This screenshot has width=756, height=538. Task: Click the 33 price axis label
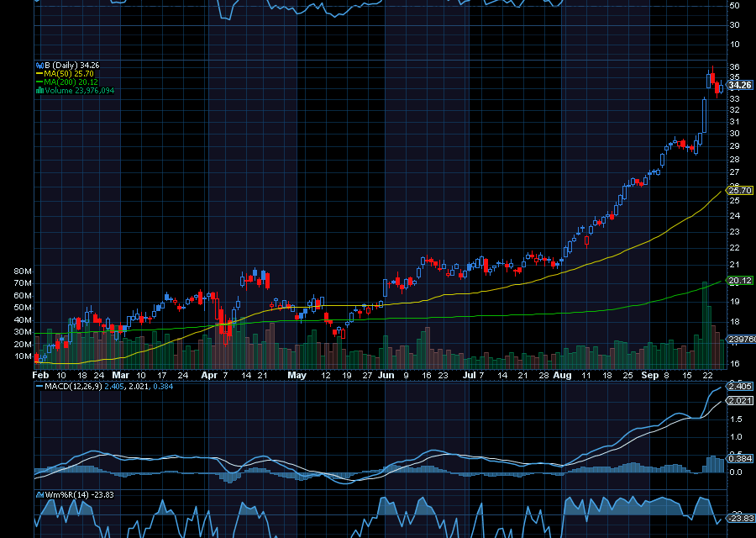(735, 99)
